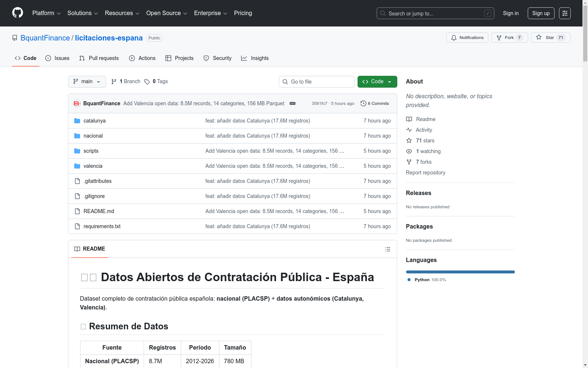Open the catalunya folder
This screenshot has height=368, width=588.
[x=94, y=121]
